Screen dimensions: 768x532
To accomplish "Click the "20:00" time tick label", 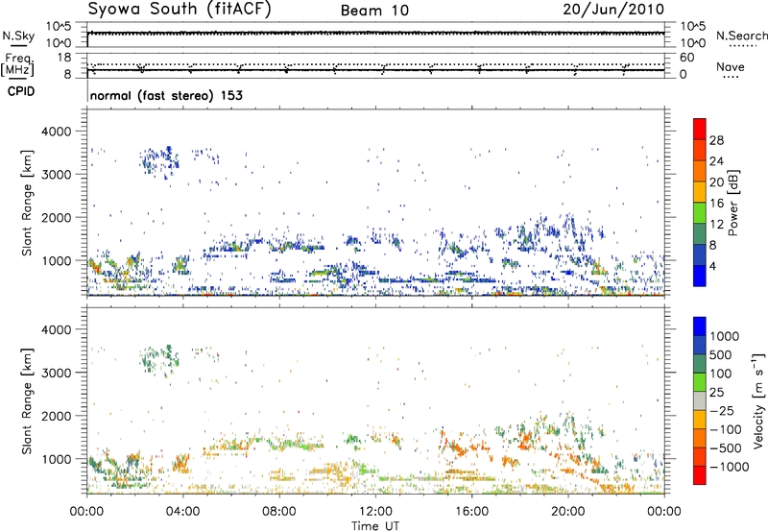I will [x=568, y=511].
